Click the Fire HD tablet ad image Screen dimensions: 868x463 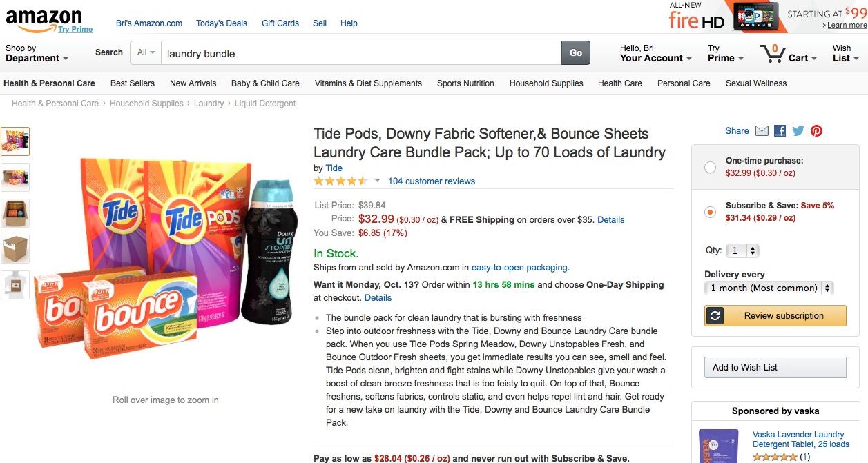[x=759, y=16]
